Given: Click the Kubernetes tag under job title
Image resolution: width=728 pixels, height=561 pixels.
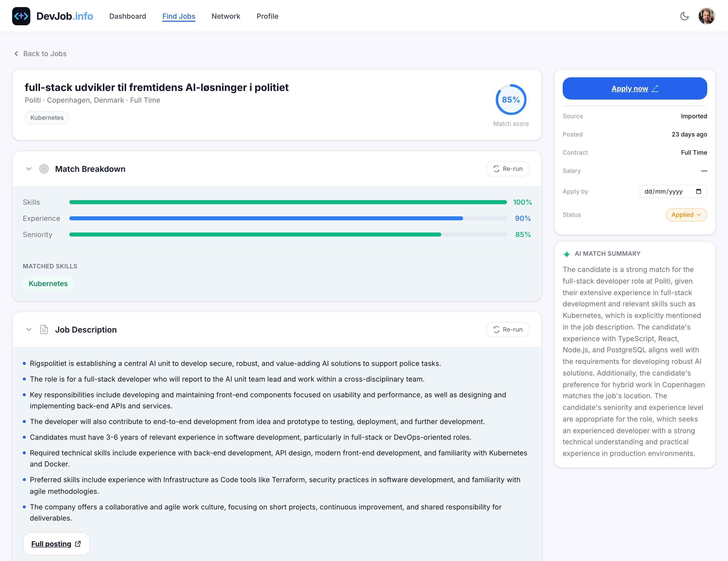Looking at the screenshot, I should pyautogui.click(x=47, y=118).
